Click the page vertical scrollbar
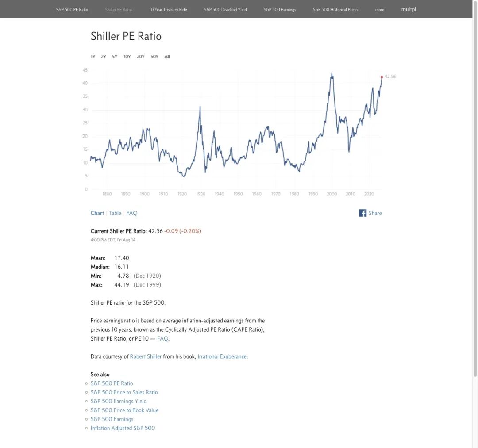Image resolution: width=478 pixels, height=448 pixels. (x=475, y=189)
